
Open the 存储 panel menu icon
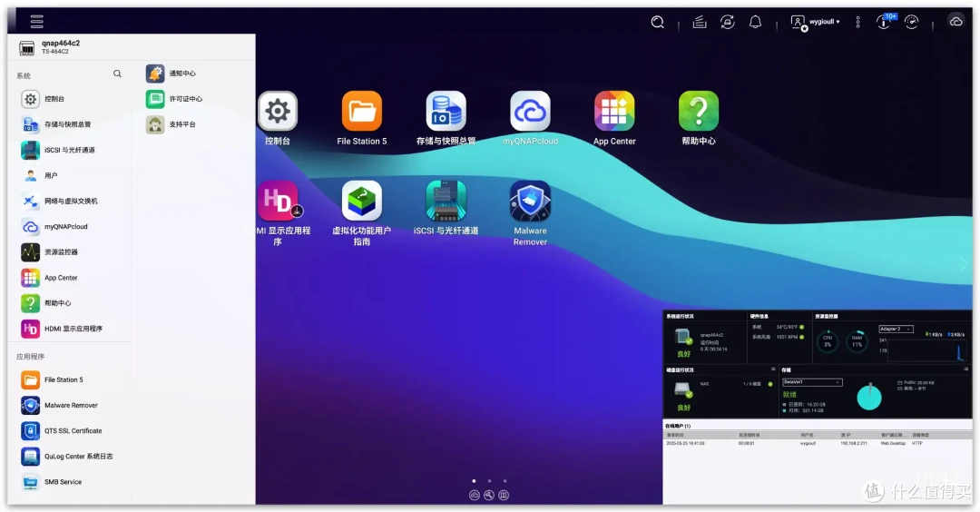[965, 369]
